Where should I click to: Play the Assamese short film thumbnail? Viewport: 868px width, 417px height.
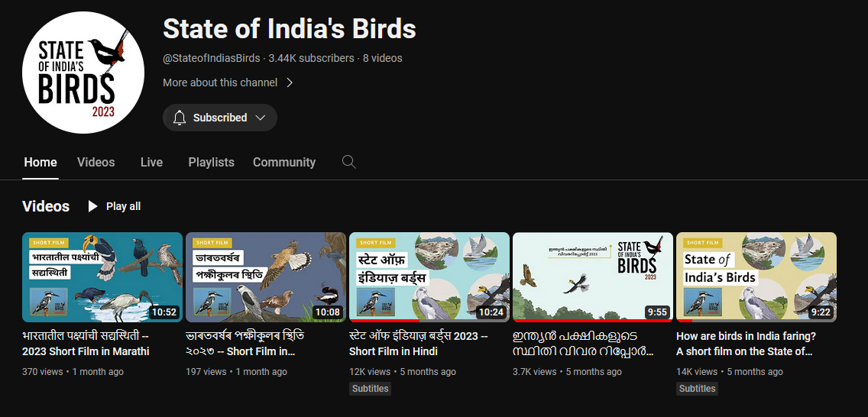266,276
